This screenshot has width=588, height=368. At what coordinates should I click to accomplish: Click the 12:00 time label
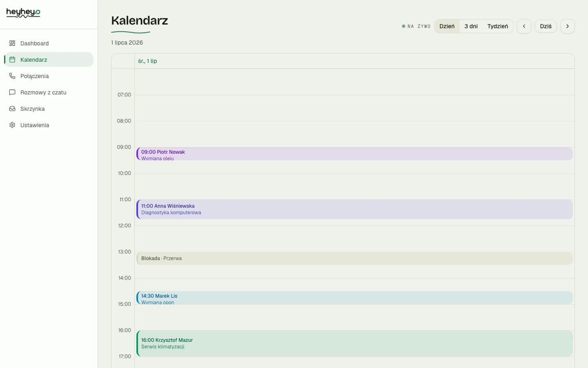click(x=124, y=226)
